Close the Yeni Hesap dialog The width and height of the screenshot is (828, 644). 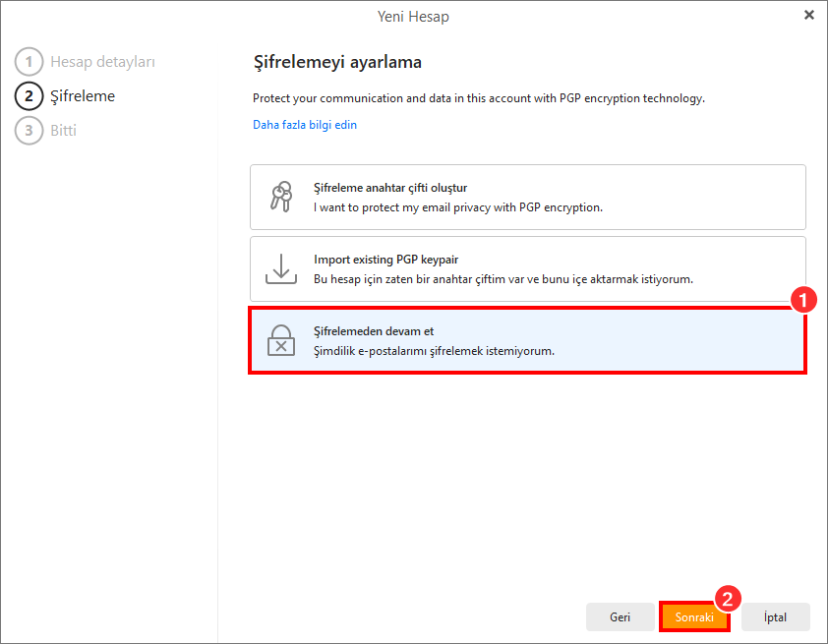(x=808, y=15)
